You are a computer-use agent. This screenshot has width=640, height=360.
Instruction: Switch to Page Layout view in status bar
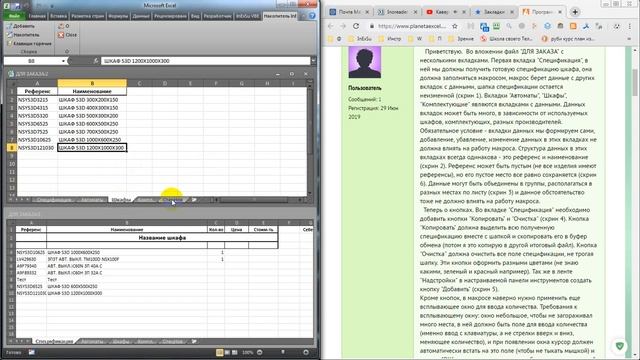click(x=227, y=352)
